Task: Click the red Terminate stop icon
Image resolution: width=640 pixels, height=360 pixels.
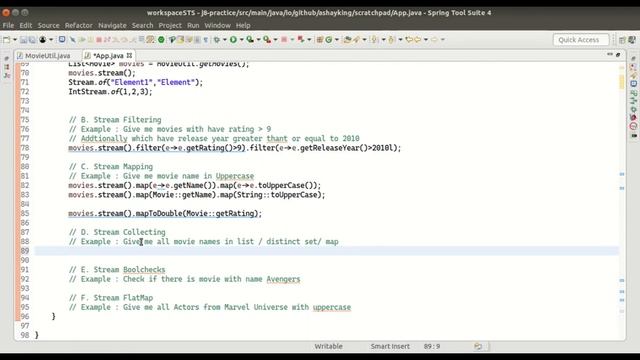Action: pos(284,40)
